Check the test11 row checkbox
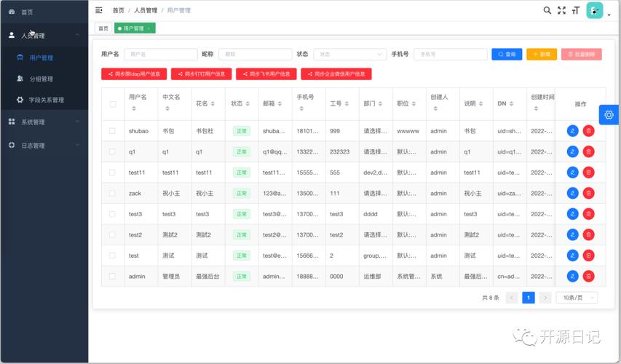This screenshot has height=364, width=621. pyautogui.click(x=112, y=173)
